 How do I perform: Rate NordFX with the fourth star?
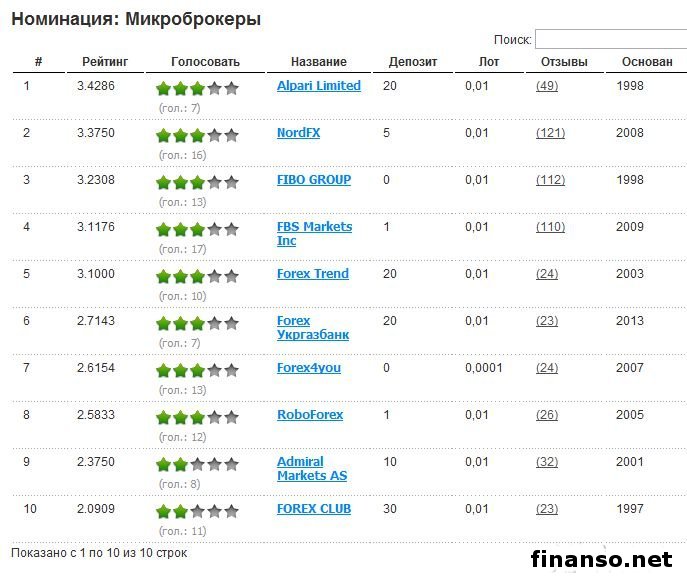point(215,135)
